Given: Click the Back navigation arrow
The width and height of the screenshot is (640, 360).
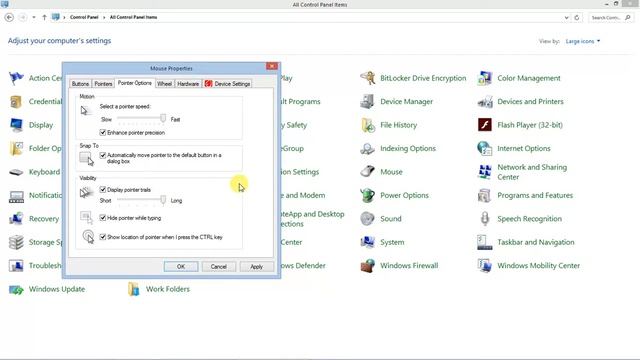Looking at the screenshot, I should [x=9, y=18].
